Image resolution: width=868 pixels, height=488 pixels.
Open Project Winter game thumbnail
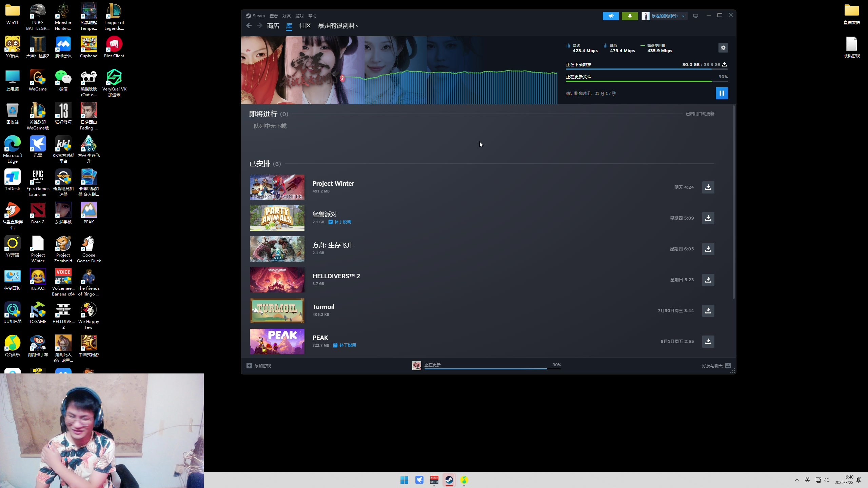(277, 187)
